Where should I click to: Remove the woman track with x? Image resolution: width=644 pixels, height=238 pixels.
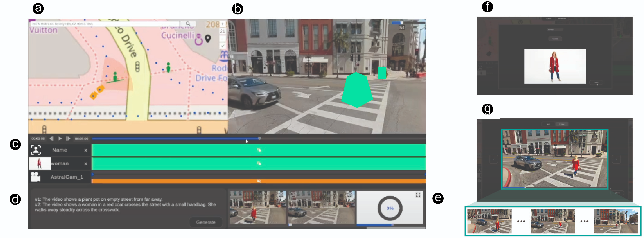(x=86, y=164)
